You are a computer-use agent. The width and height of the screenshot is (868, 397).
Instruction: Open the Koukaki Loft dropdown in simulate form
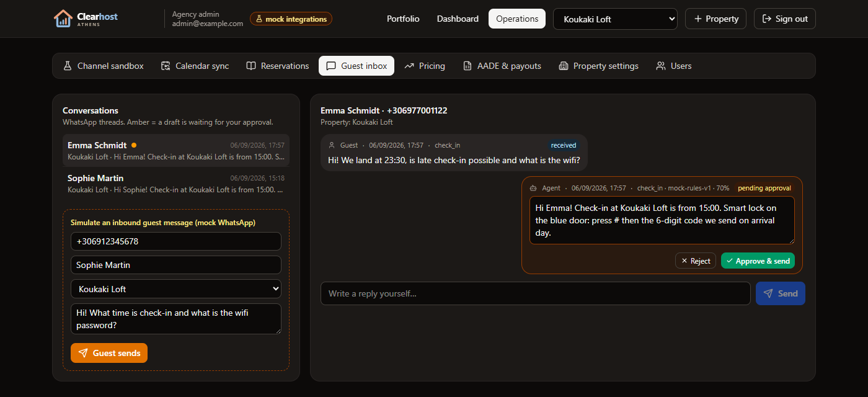pyautogui.click(x=176, y=289)
